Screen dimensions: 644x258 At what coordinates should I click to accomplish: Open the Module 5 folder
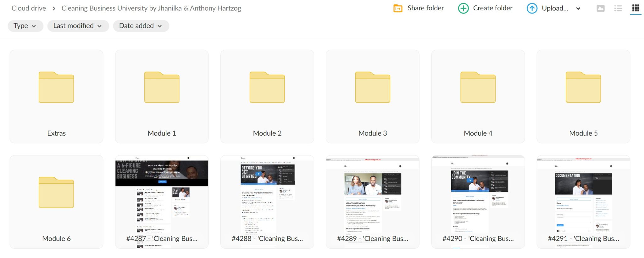(x=583, y=96)
